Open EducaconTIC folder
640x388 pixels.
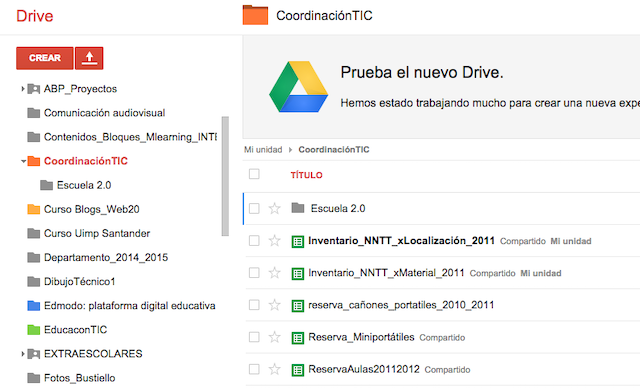76,330
